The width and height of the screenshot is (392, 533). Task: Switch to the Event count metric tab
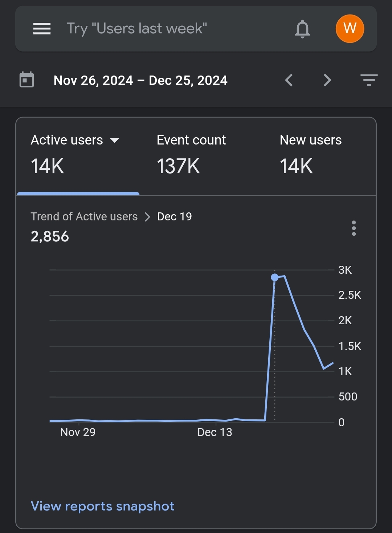click(191, 154)
